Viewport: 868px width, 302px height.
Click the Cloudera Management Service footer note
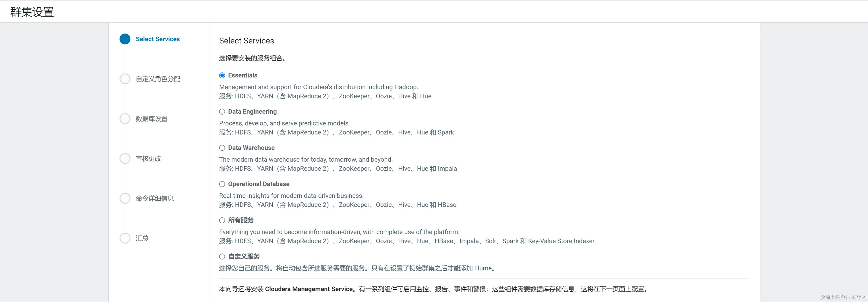tap(434, 289)
